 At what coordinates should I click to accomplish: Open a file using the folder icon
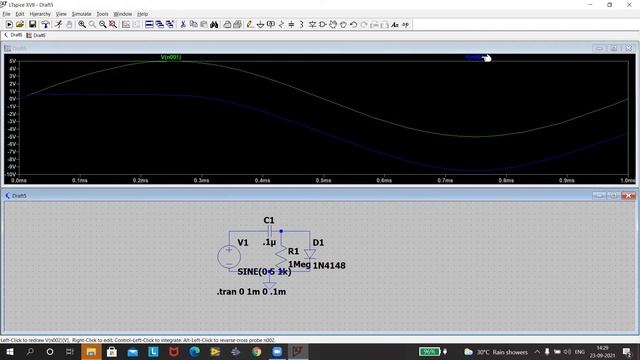click(20, 24)
